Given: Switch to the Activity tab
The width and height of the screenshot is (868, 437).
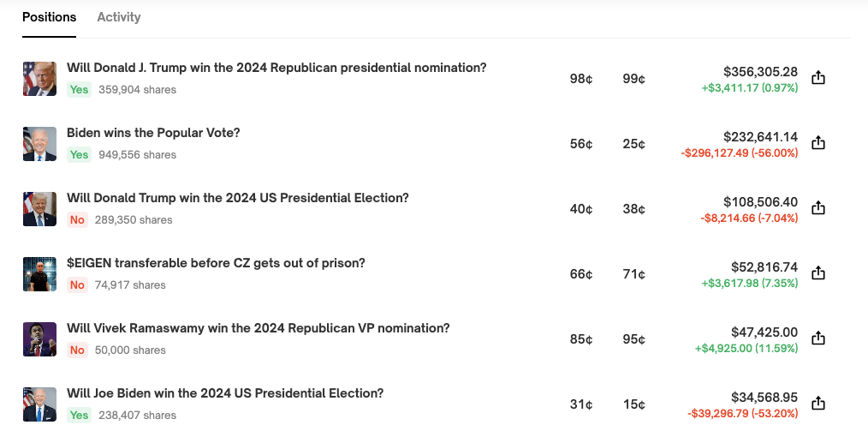Looking at the screenshot, I should click(119, 17).
